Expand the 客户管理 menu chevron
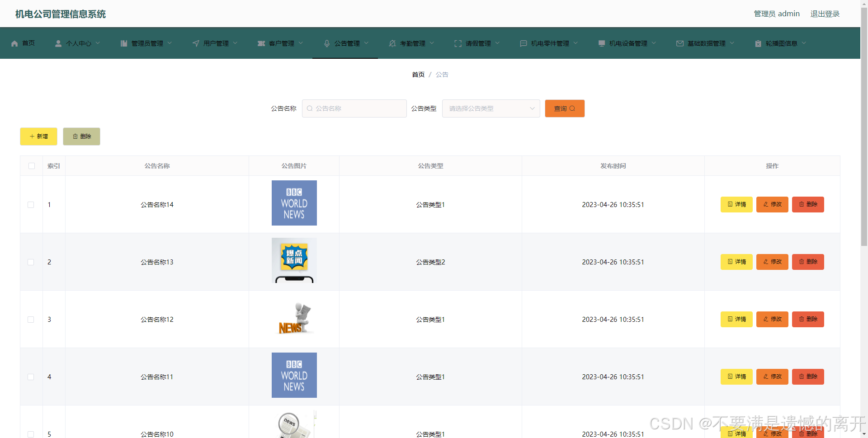This screenshot has width=868, height=438. (x=301, y=43)
